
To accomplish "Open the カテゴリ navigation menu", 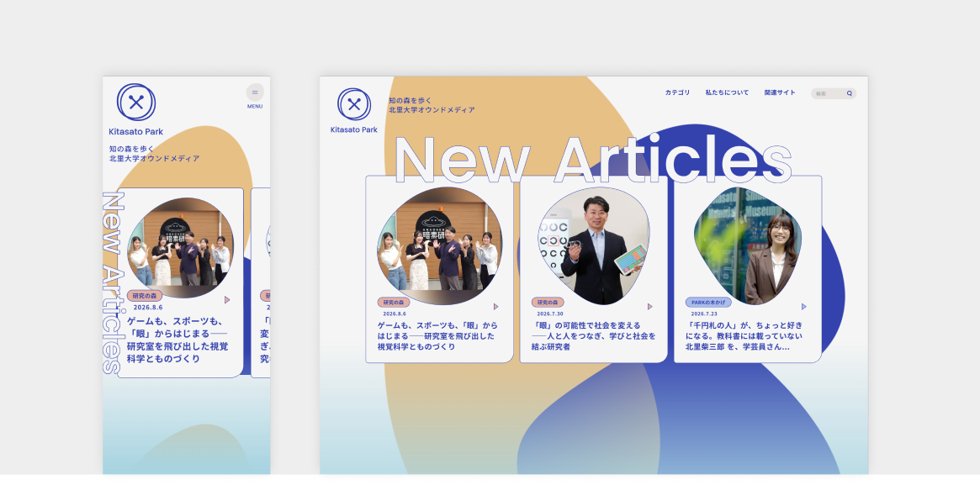I will pyautogui.click(x=677, y=92).
